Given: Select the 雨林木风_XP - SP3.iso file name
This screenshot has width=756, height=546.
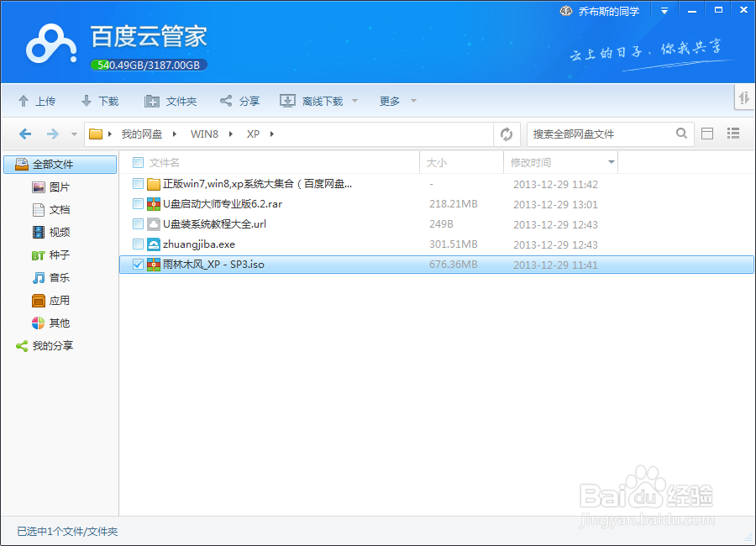Looking at the screenshot, I should (x=213, y=265).
